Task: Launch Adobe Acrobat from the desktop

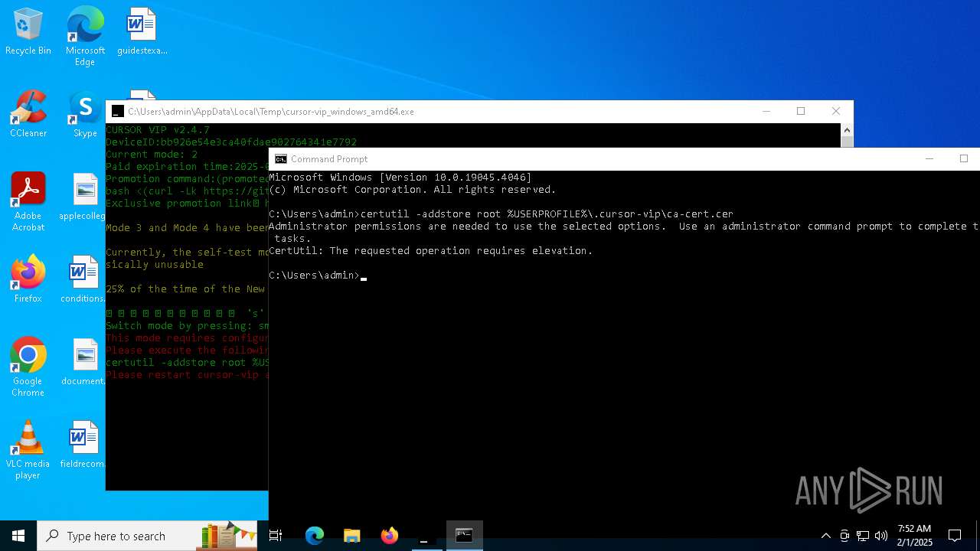Action: 28,202
